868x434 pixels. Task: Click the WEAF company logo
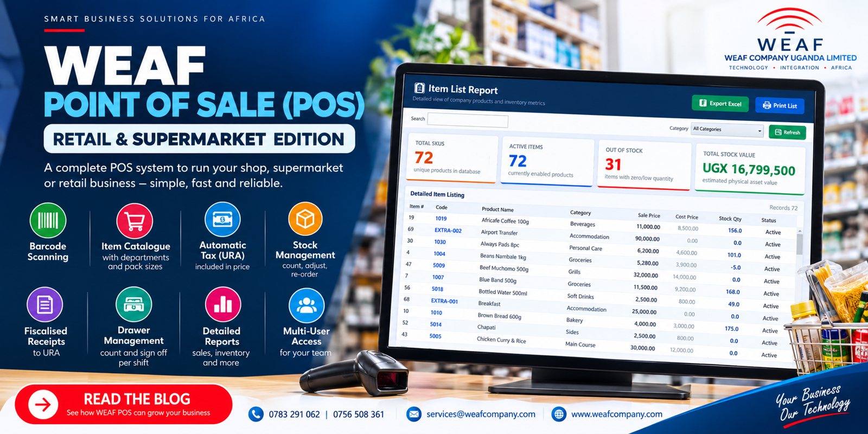790,39
